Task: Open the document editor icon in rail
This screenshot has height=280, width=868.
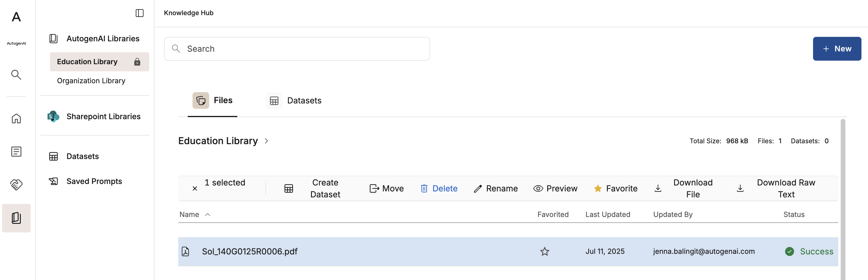Action: pos(16,152)
